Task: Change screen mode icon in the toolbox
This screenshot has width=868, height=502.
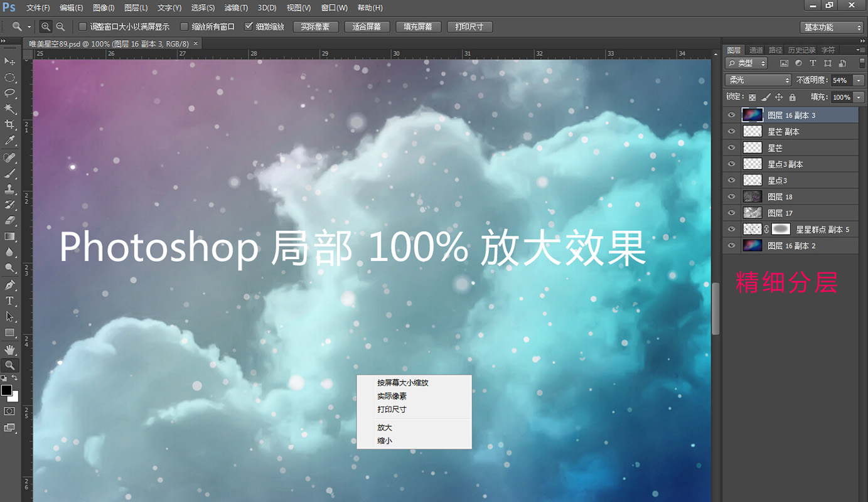Action: (x=9, y=428)
